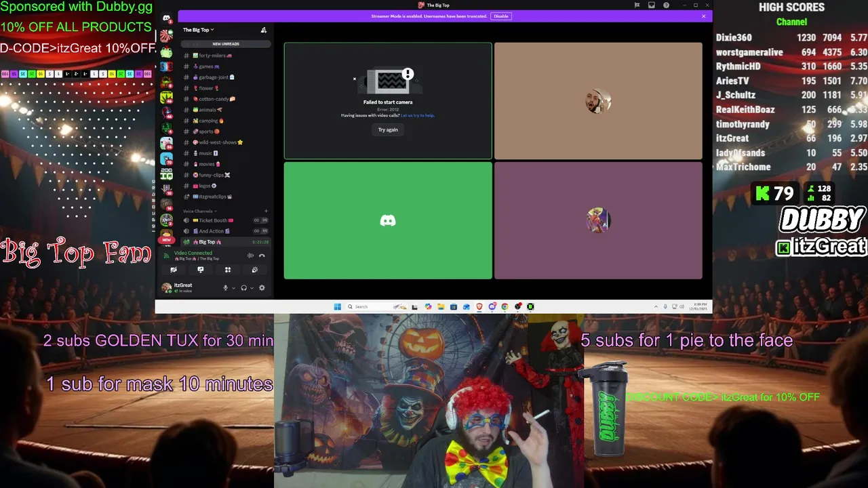
Task: Deafen using the headphones icon
Action: pyautogui.click(x=244, y=288)
